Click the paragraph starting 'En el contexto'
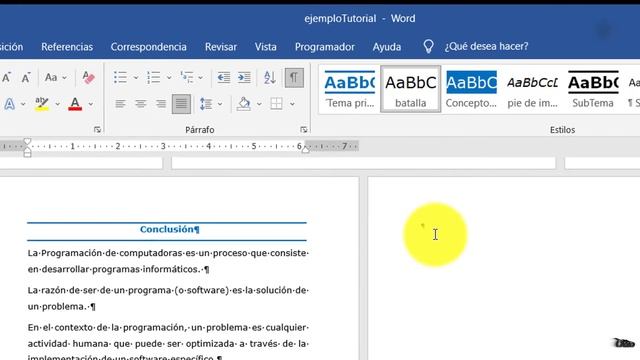The width and height of the screenshot is (640, 360). coord(168,342)
